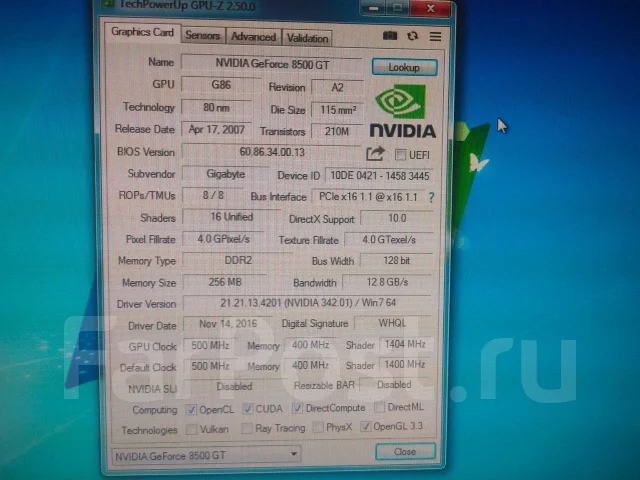Screen dimensions: 640x480
Task: Click the Name field NVIDIA GeForce 8500 GT
Action: tap(272, 64)
